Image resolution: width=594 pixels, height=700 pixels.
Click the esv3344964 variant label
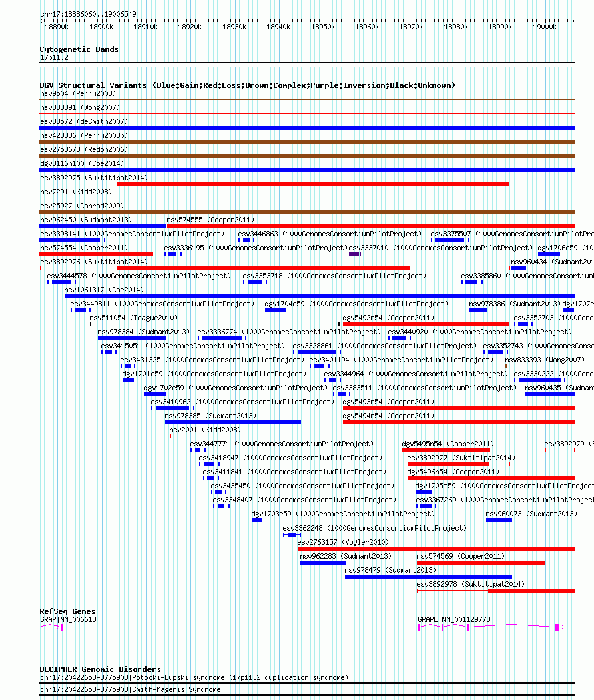click(416, 374)
